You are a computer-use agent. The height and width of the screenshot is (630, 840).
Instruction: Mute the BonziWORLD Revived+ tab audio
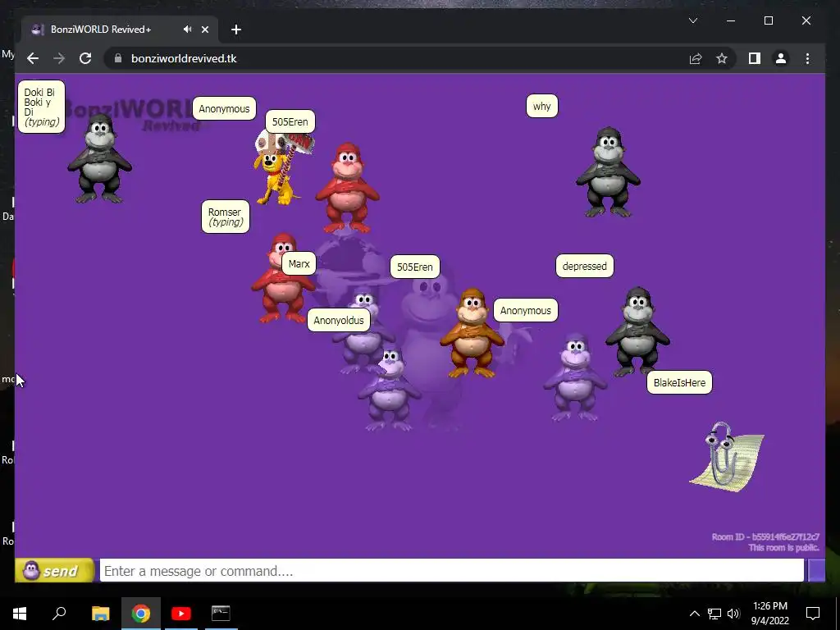click(x=187, y=30)
